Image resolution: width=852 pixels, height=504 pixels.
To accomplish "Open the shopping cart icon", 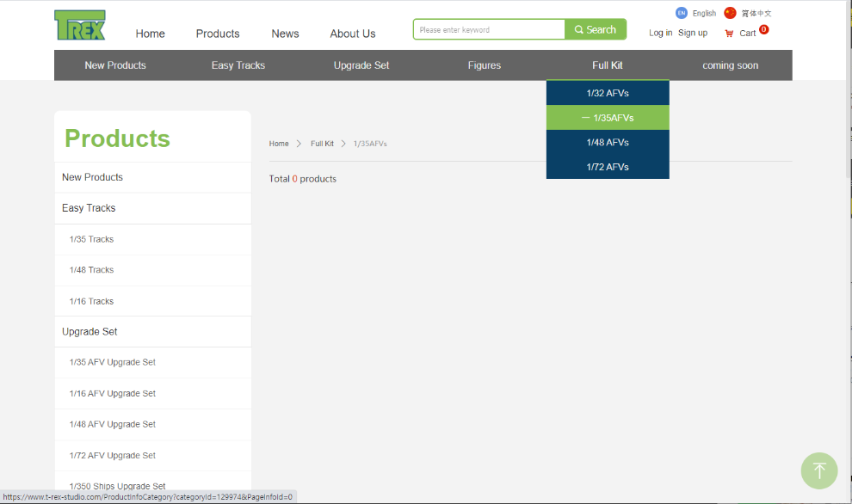I will [x=729, y=34].
